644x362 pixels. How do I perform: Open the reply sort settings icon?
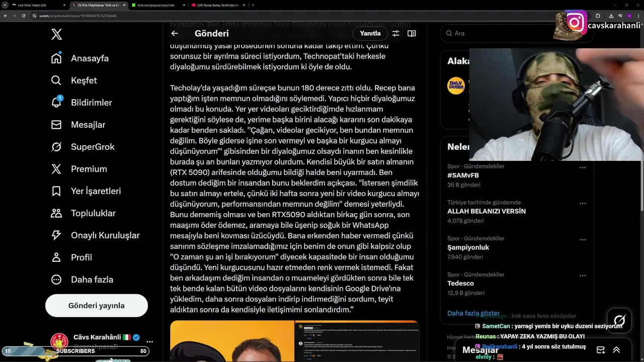pos(396,34)
